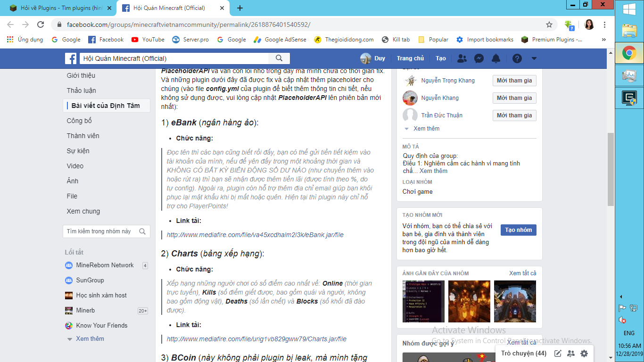Compose new message in chat bar
Image resolution: width=644 pixels, height=362 pixels.
pyautogui.click(x=558, y=354)
